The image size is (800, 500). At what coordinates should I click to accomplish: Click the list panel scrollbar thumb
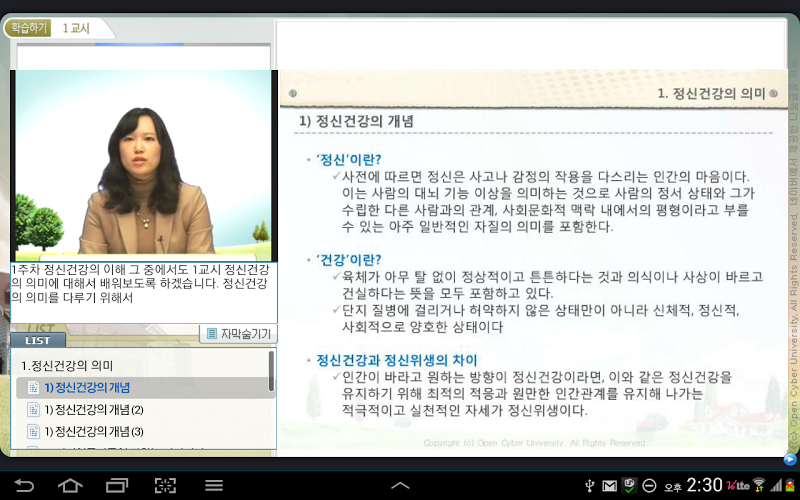[271, 371]
